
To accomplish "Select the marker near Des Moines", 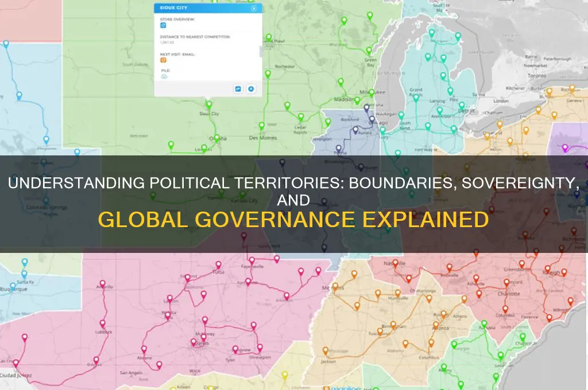I will (x=261, y=126).
